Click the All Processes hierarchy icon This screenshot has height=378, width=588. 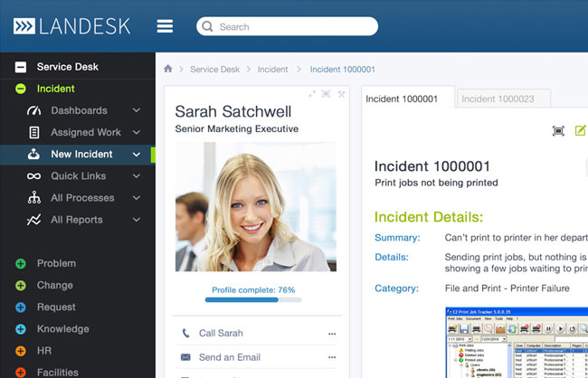[x=34, y=198]
